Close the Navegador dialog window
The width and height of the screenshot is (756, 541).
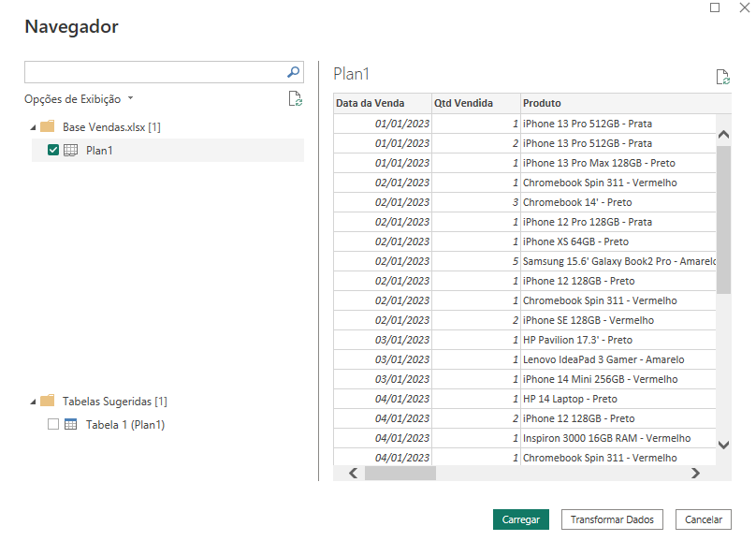(x=745, y=7)
